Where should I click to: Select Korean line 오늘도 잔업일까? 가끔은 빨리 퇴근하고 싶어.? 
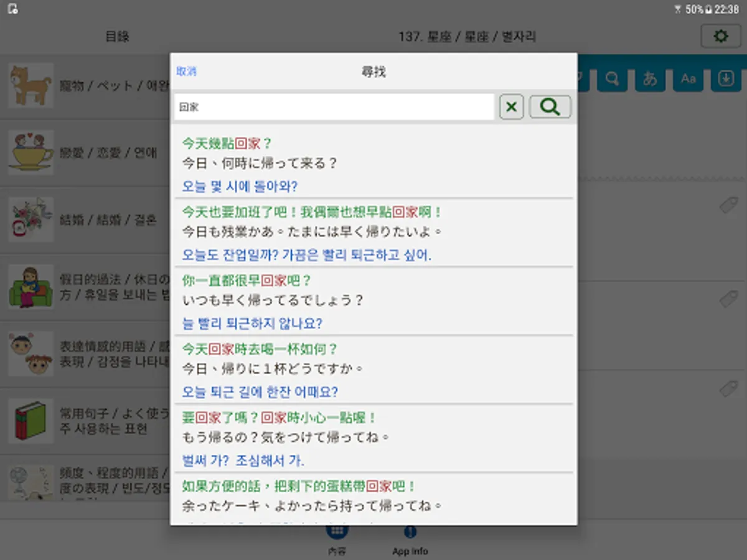click(x=307, y=254)
